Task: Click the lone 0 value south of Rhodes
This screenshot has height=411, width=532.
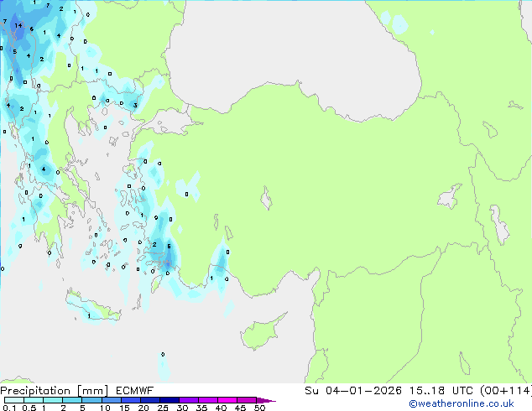Action: tap(163, 355)
